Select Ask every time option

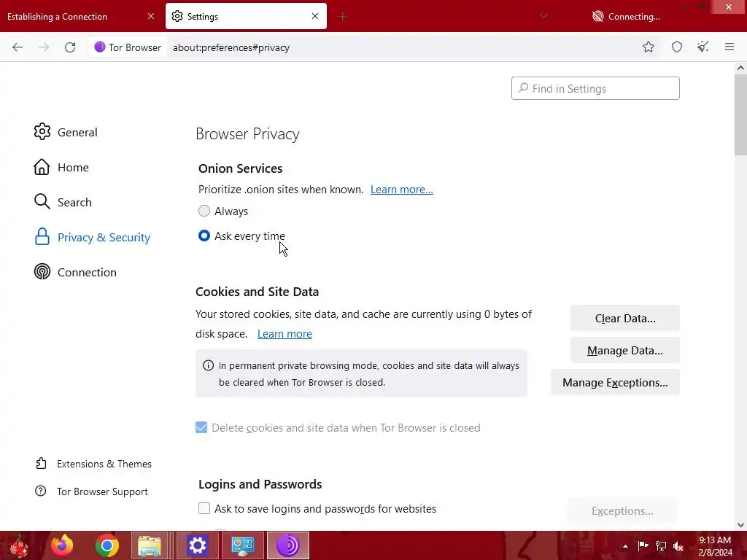204,236
